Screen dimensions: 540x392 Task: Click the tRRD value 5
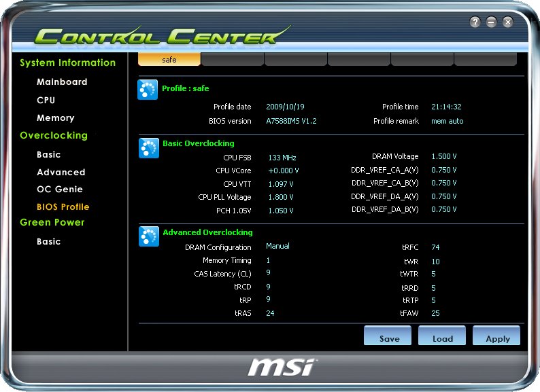[433, 288]
